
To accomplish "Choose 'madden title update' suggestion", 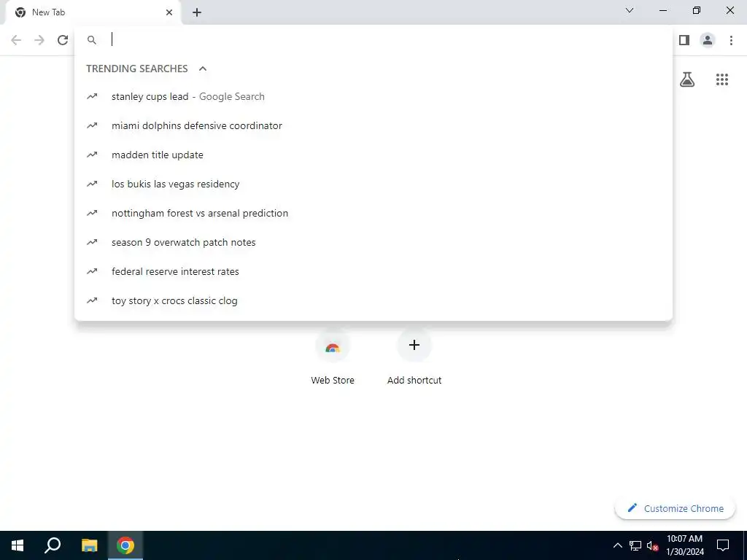I will 373,155.
